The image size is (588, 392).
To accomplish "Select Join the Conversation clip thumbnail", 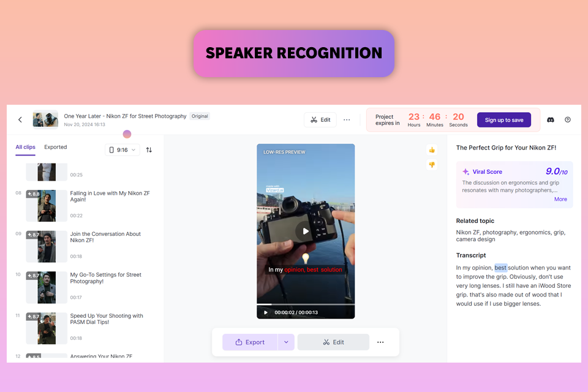I will [47, 246].
